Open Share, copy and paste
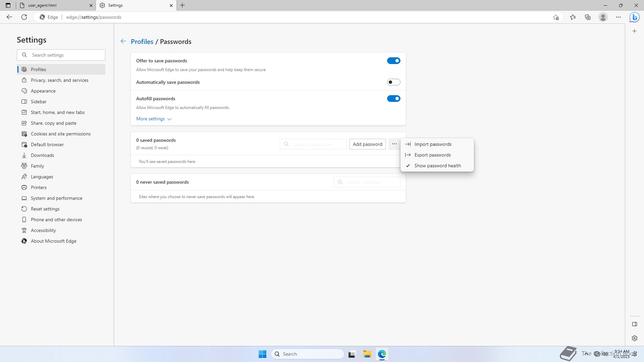This screenshot has height=362, width=644. (61, 123)
